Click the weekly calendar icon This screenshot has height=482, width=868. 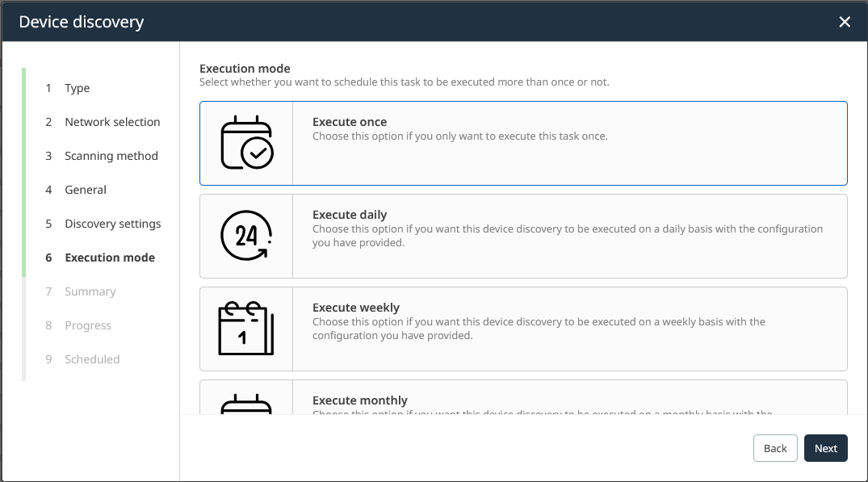[246, 329]
